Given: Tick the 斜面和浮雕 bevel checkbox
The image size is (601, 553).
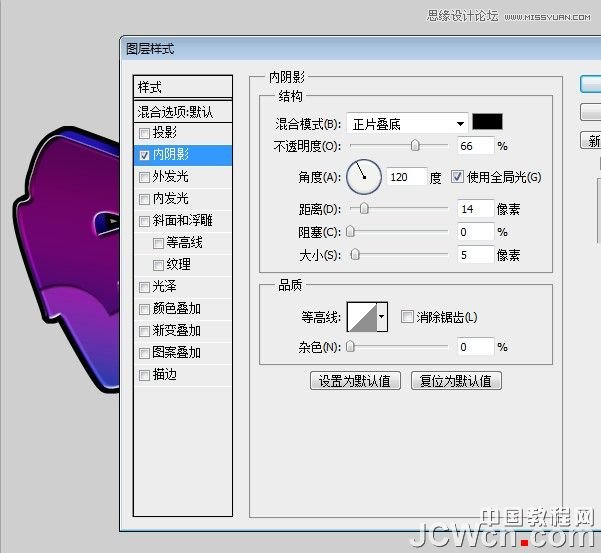Looking at the screenshot, I should pyautogui.click(x=144, y=221).
